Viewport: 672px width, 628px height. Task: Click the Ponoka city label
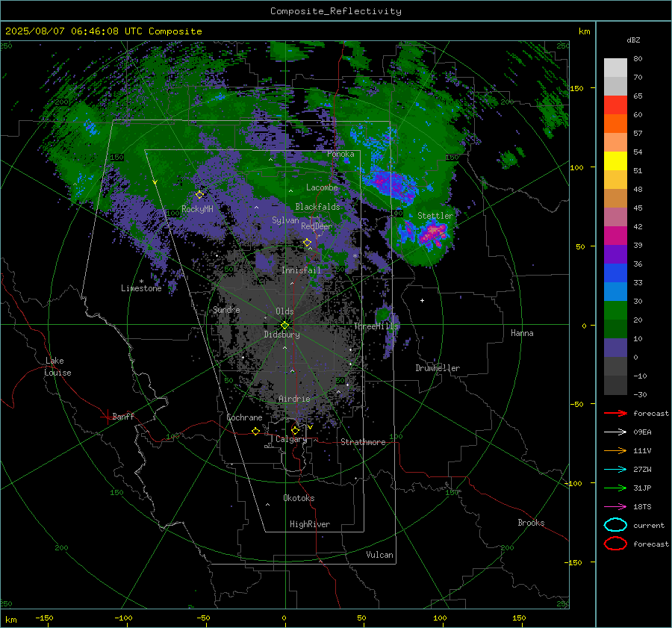click(340, 154)
